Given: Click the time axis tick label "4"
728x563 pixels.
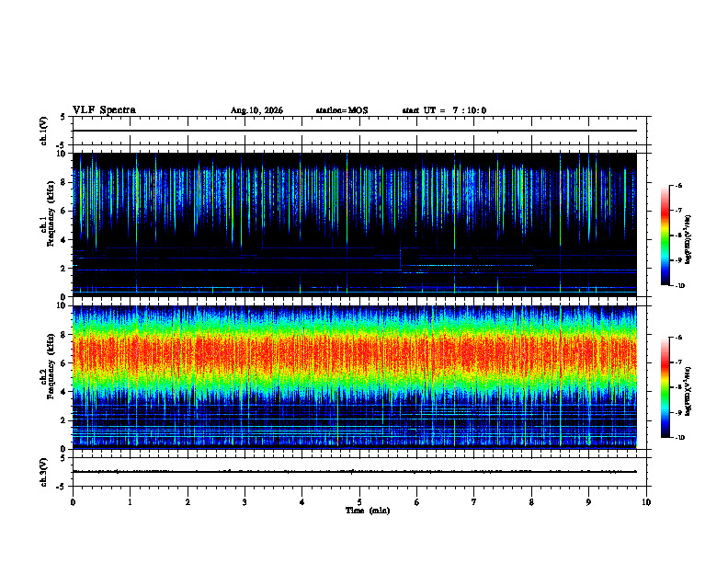Looking at the screenshot, I should pos(301,502).
